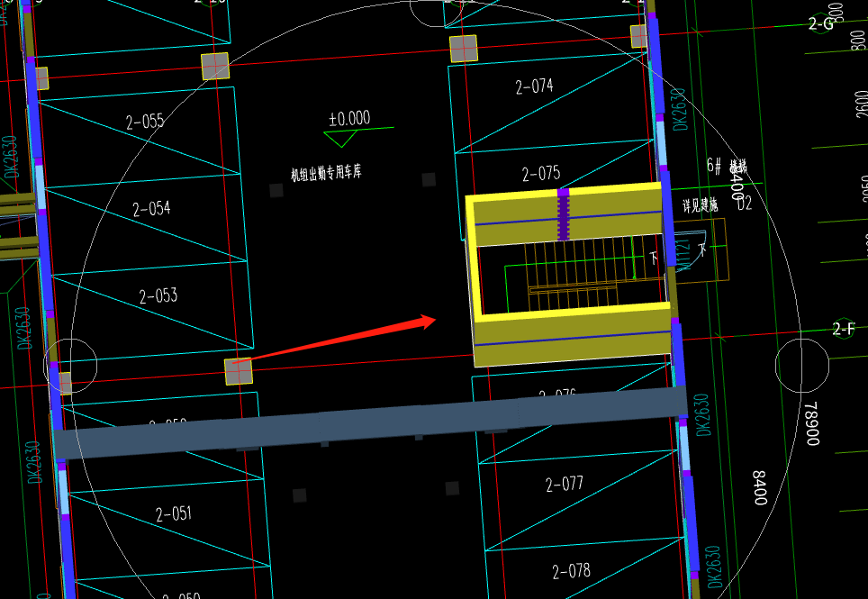
Task: Click the 详见建施 annotation text
Action: tap(700, 206)
